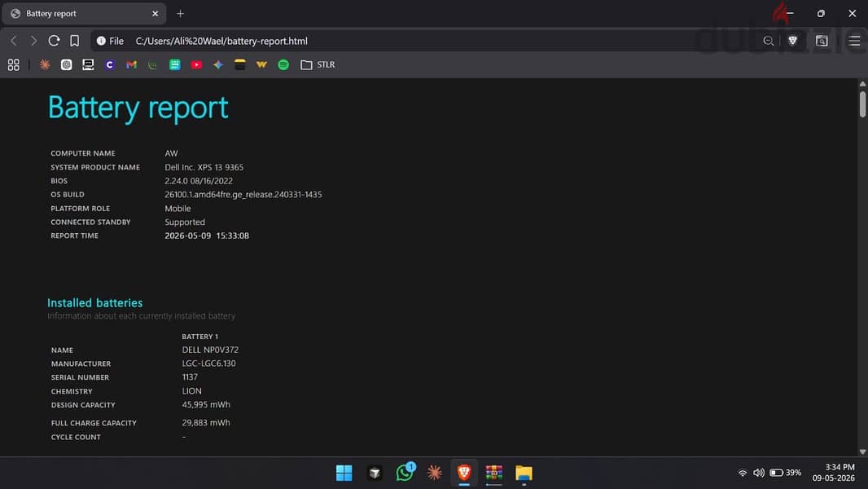Open the Gemini sparkle bookmark
Viewport: 868px width, 489px height.
coord(218,65)
